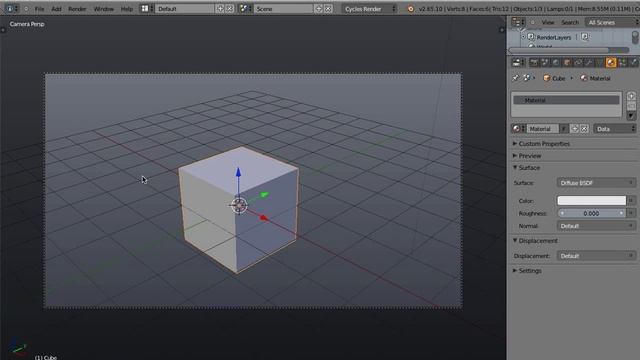Expand the Custom Properties panel
The width and height of the screenshot is (640, 360).
click(x=541, y=144)
